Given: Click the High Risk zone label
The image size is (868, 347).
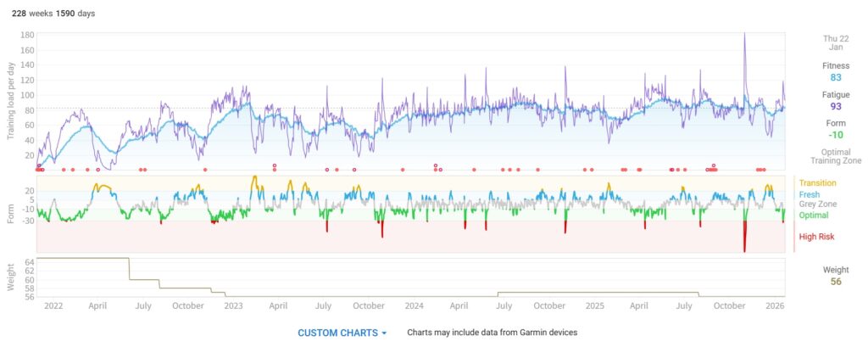Looking at the screenshot, I should (817, 238).
